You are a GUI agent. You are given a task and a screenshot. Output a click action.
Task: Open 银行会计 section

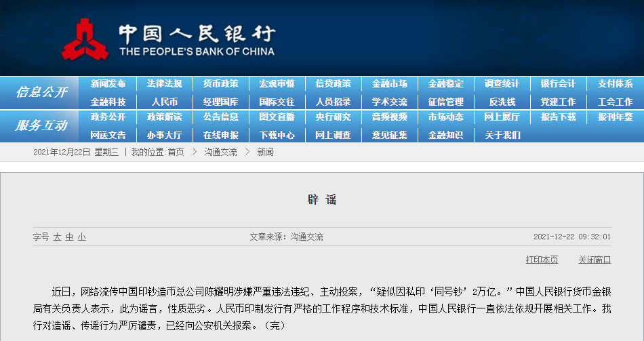pos(558,84)
